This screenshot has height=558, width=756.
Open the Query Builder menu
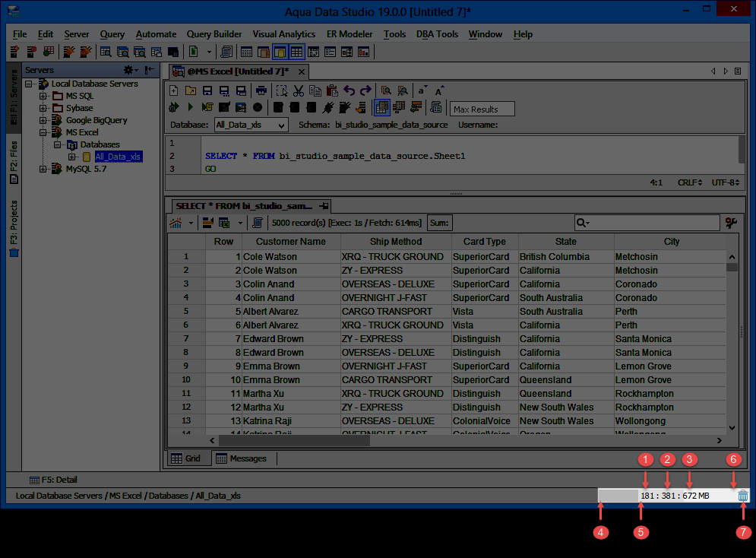[214, 34]
